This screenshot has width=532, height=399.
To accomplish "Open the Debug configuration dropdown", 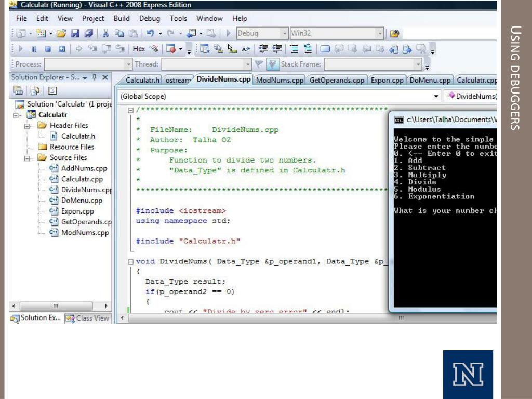I will (262, 33).
